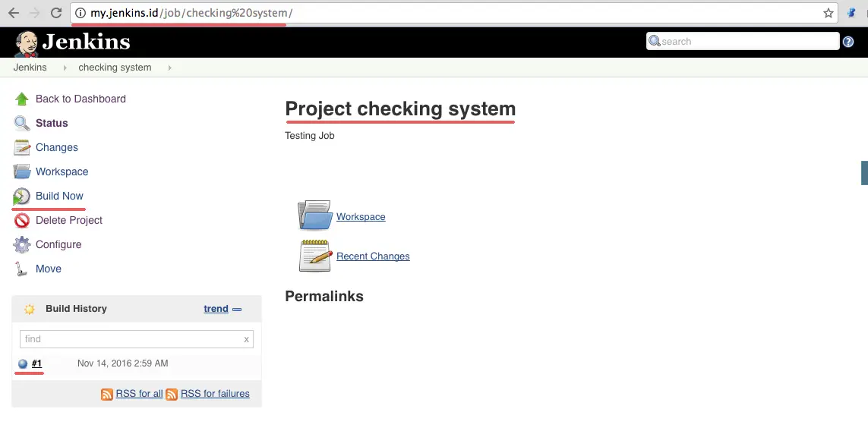868x434 pixels.
Task: Bookmark page with the star icon
Action: (829, 13)
